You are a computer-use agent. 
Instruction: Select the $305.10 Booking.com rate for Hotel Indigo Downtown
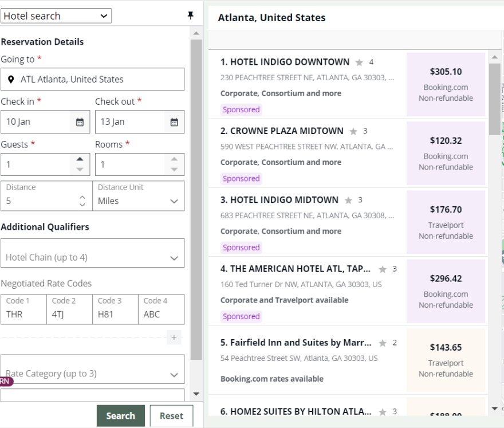[x=446, y=84]
